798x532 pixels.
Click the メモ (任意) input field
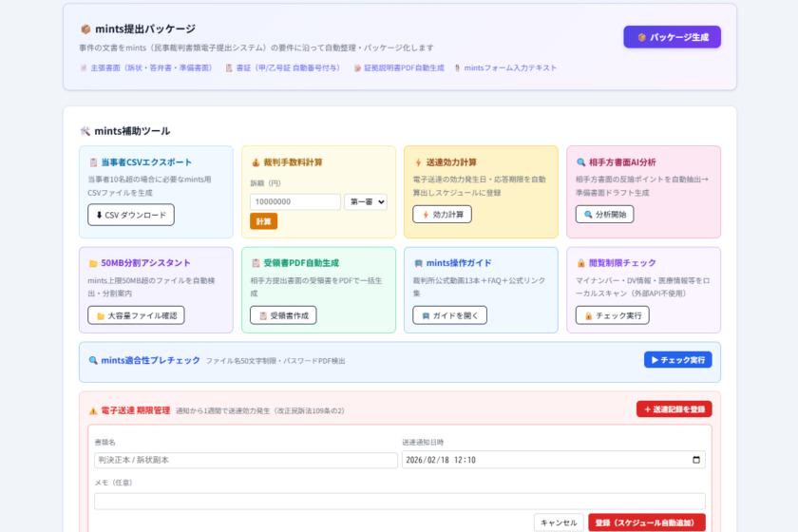[x=399, y=501]
